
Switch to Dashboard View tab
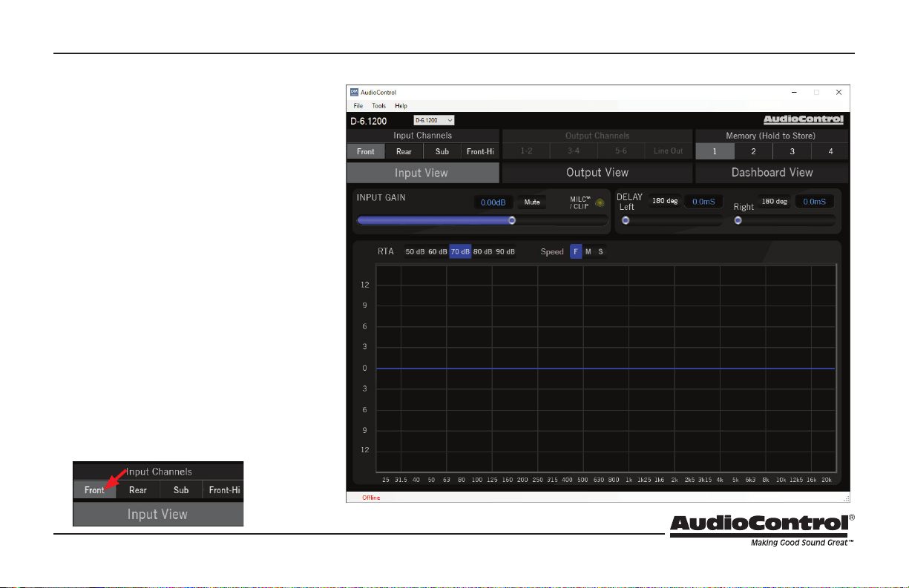772,173
